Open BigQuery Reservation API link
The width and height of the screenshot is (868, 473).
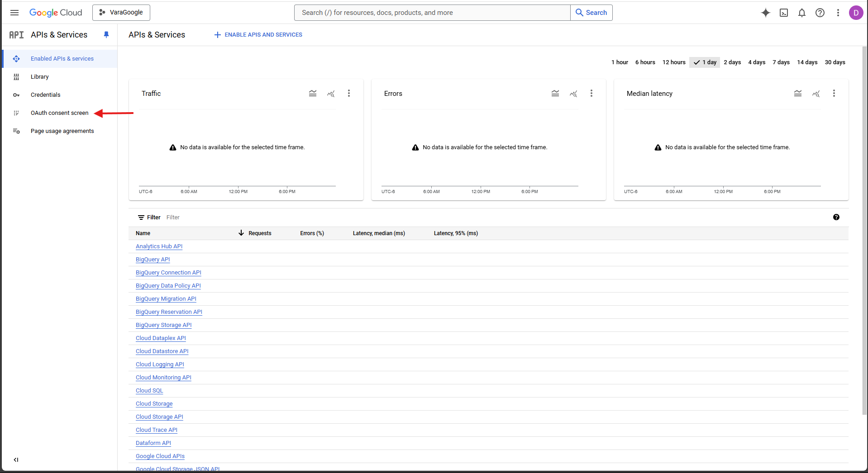click(x=169, y=312)
